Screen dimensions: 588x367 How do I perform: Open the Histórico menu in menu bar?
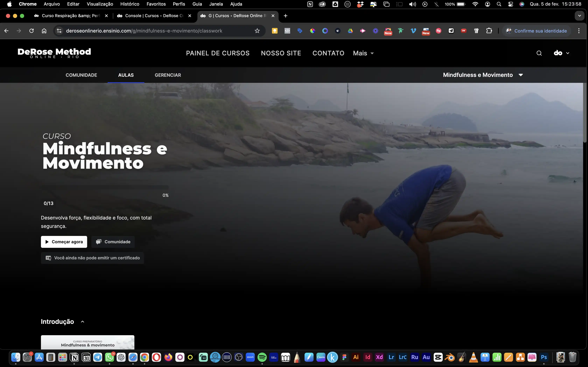(130, 4)
